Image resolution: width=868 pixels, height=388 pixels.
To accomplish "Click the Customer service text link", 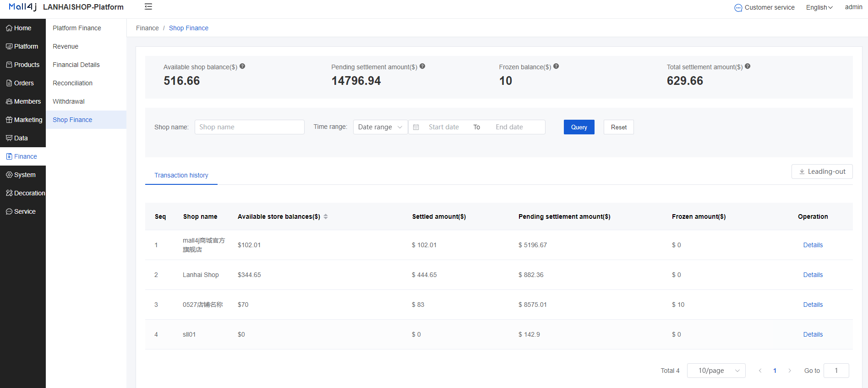I will point(770,7).
